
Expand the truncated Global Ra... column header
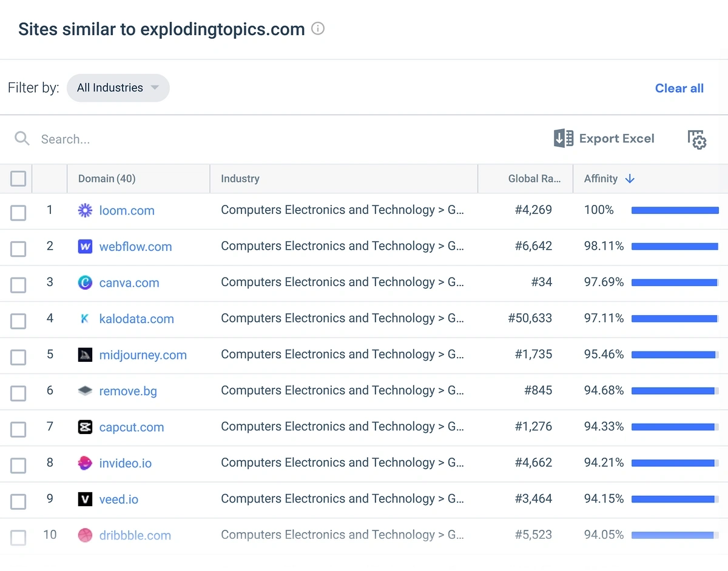[534, 178]
